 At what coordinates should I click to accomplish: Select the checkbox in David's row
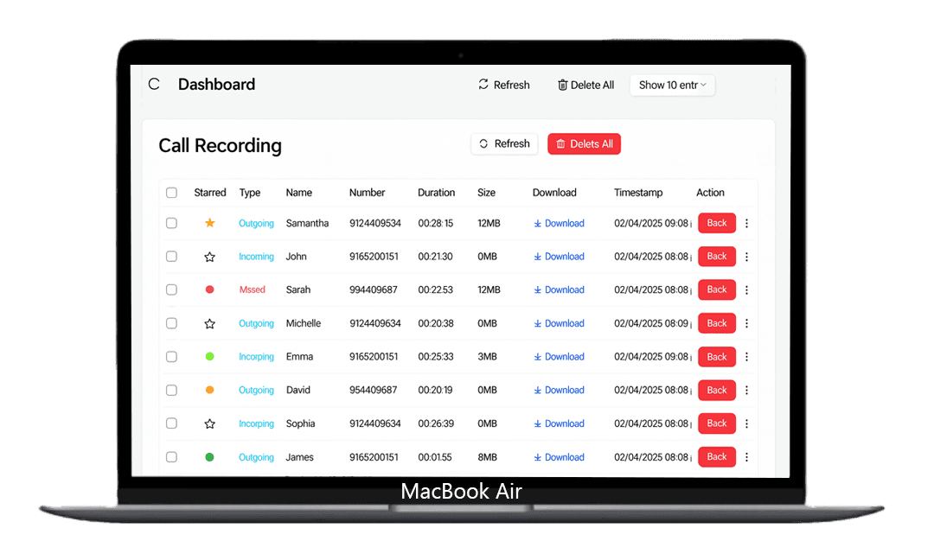click(x=171, y=390)
